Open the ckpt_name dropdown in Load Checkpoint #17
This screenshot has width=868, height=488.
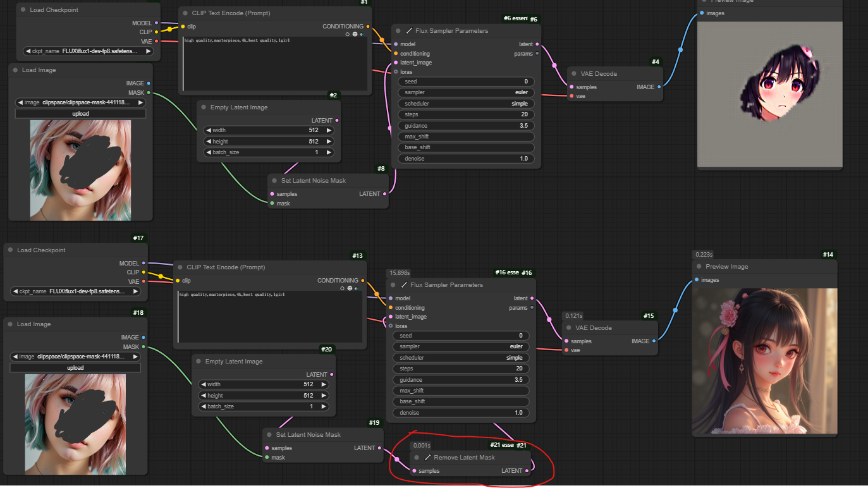click(x=76, y=291)
